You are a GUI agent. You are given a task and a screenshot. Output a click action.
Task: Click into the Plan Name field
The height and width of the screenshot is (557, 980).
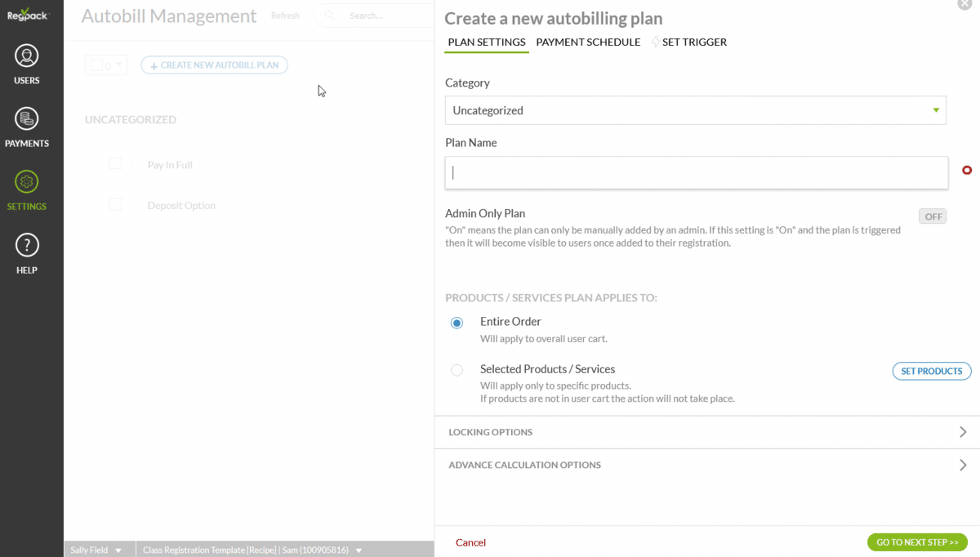[x=696, y=173]
